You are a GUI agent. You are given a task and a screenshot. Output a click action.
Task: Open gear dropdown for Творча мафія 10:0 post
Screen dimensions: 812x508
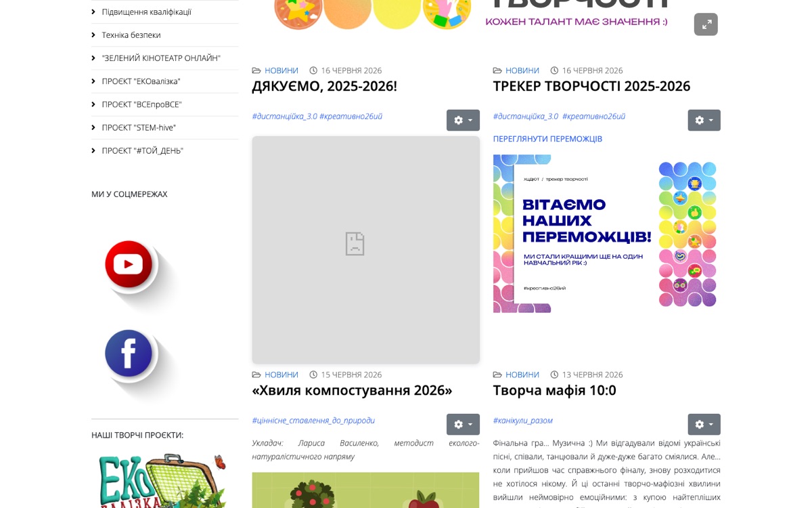tap(704, 424)
